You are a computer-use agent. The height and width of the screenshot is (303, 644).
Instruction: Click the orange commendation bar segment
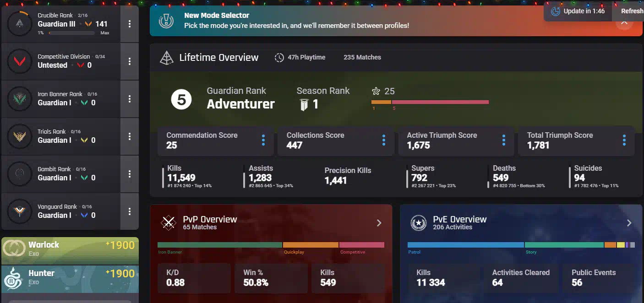[381, 102]
